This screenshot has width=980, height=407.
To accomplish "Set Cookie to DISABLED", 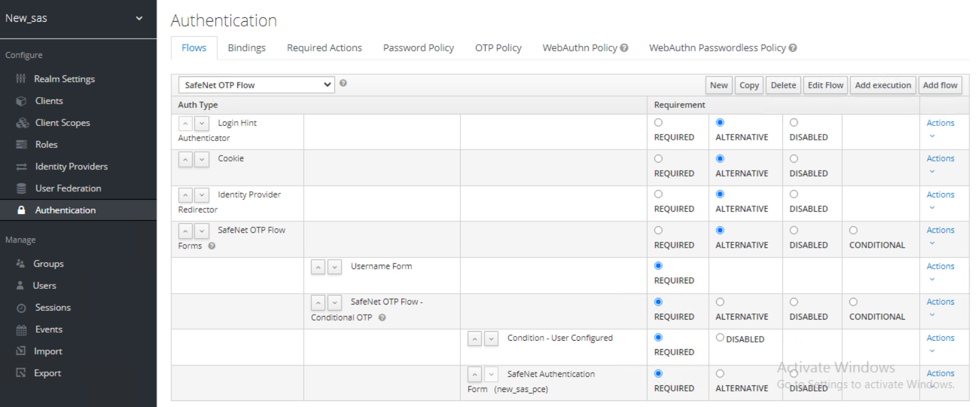I will (794, 159).
